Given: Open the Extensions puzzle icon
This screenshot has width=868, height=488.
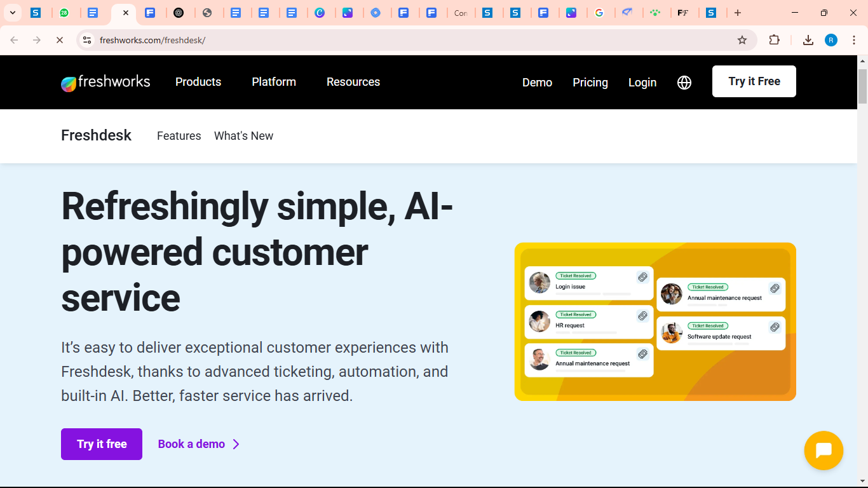Looking at the screenshot, I should (774, 40).
